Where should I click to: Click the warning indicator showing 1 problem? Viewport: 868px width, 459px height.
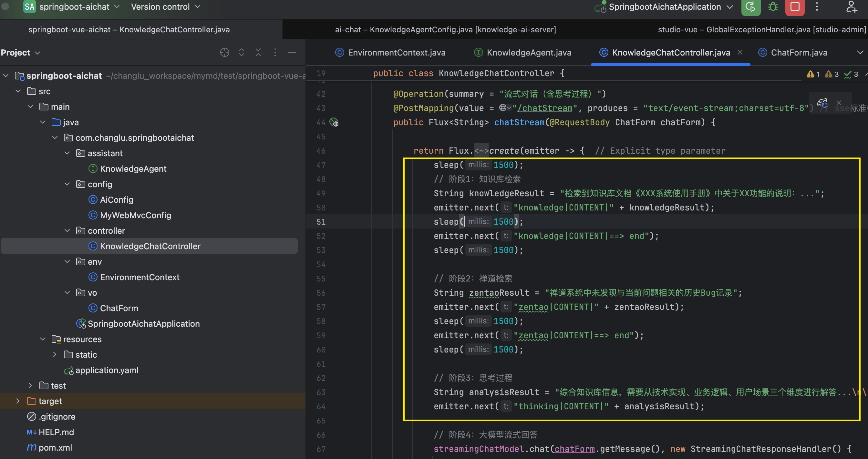(x=813, y=74)
